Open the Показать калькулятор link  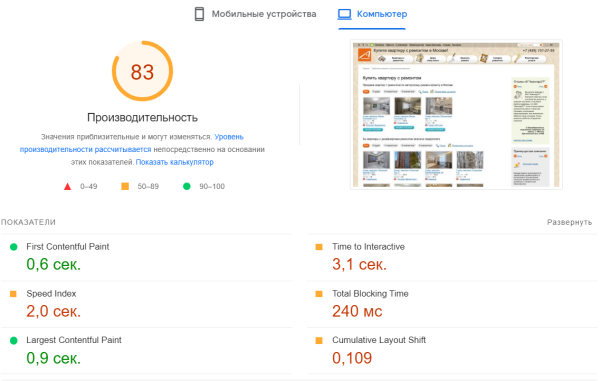pos(174,162)
